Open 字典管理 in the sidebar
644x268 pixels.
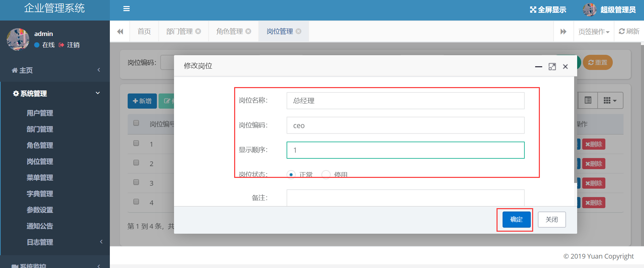tap(40, 194)
